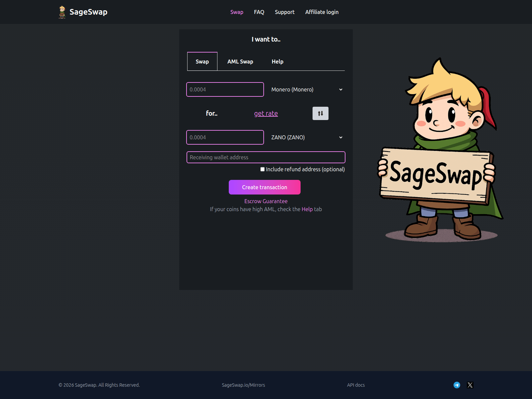Expand the ZANO currency dropdown
Viewport: 532px width, 399px height.
pyautogui.click(x=307, y=137)
